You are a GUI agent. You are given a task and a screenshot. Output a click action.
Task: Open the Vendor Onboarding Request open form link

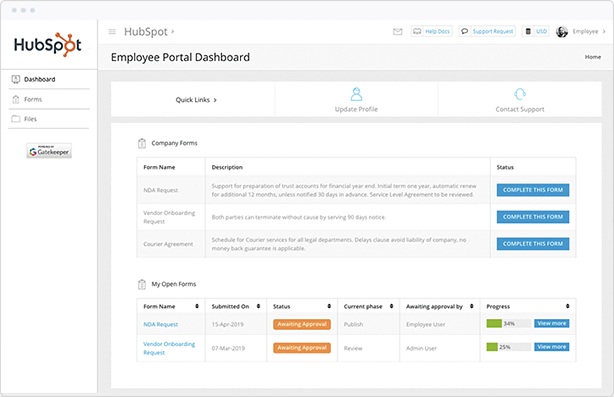[169, 348]
